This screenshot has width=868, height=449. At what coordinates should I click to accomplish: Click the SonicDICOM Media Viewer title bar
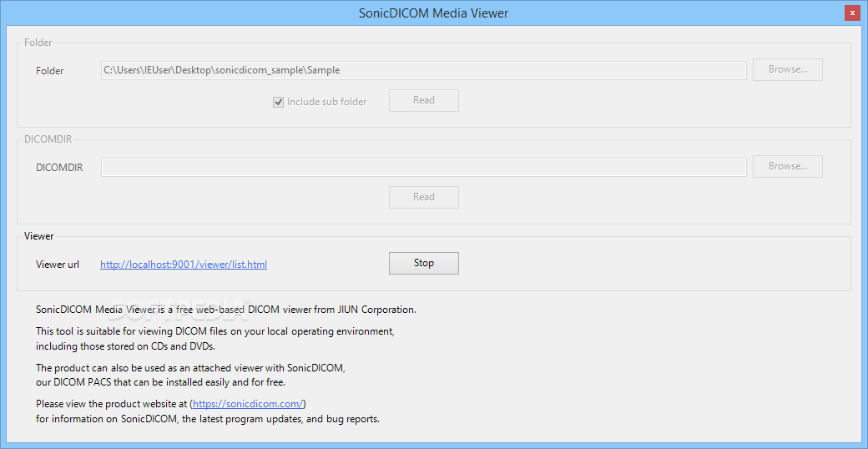(433, 13)
